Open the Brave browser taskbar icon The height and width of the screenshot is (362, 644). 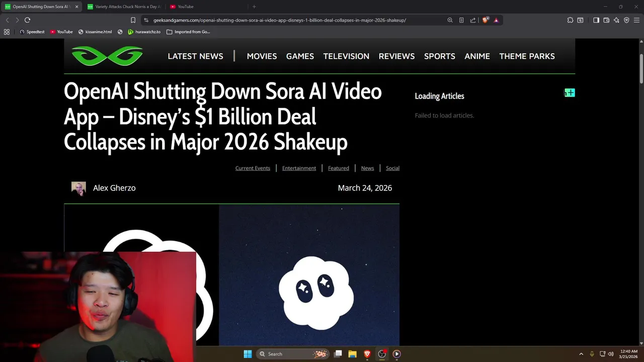tap(367, 354)
